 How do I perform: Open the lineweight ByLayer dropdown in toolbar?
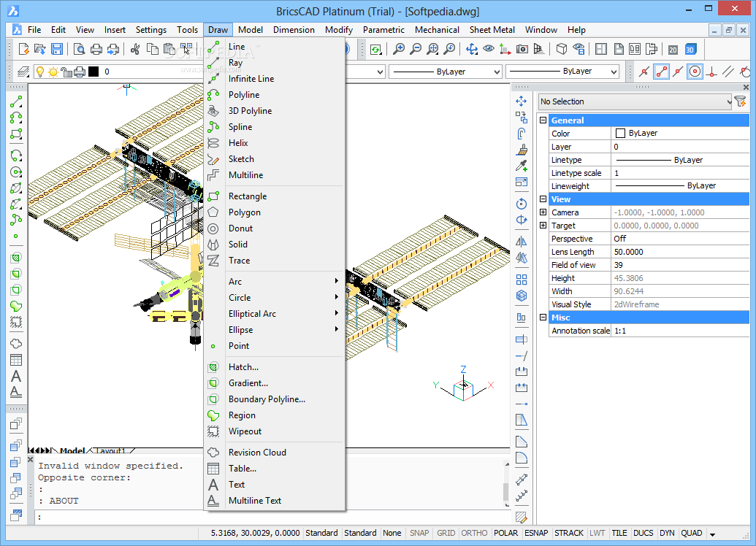[x=562, y=72]
